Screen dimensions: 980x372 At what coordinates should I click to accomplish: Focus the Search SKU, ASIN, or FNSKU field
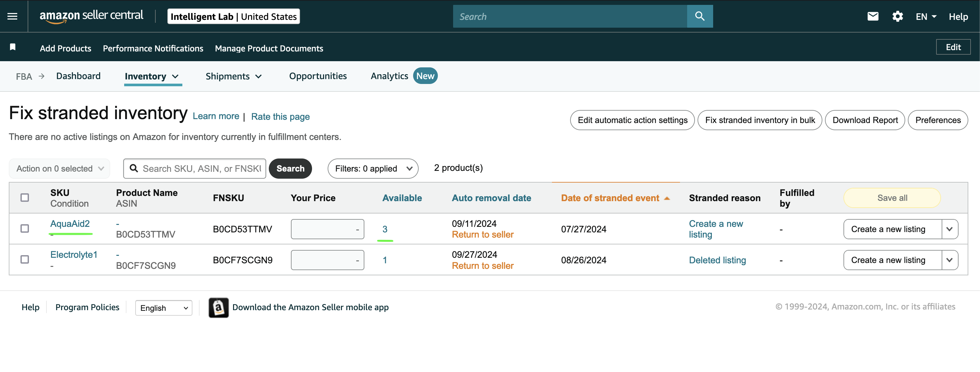[x=194, y=169]
